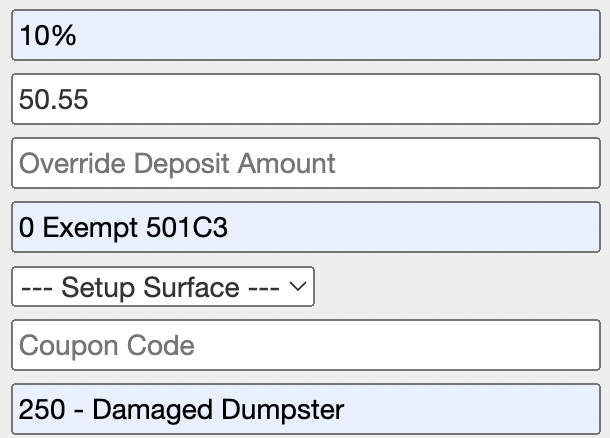Click the Override Deposit Amount field
The width and height of the screenshot is (610, 438).
pyautogui.click(x=305, y=162)
